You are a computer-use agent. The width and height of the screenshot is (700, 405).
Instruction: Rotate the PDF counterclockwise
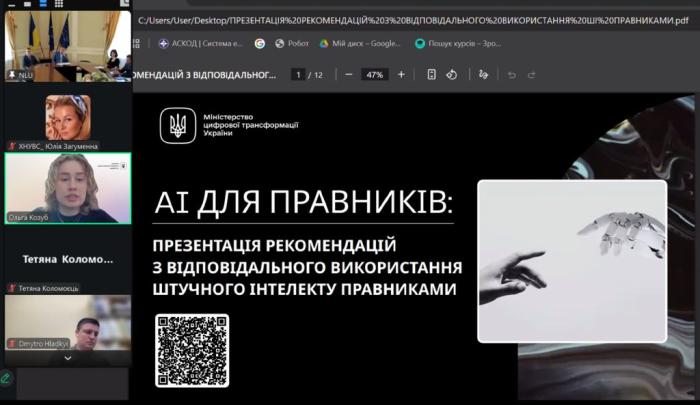pos(451,75)
